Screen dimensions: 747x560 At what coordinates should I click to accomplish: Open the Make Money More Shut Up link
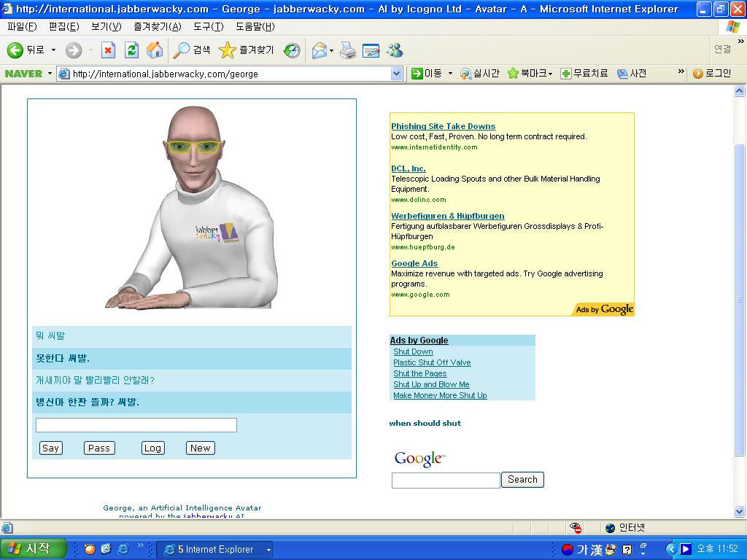click(x=440, y=396)
